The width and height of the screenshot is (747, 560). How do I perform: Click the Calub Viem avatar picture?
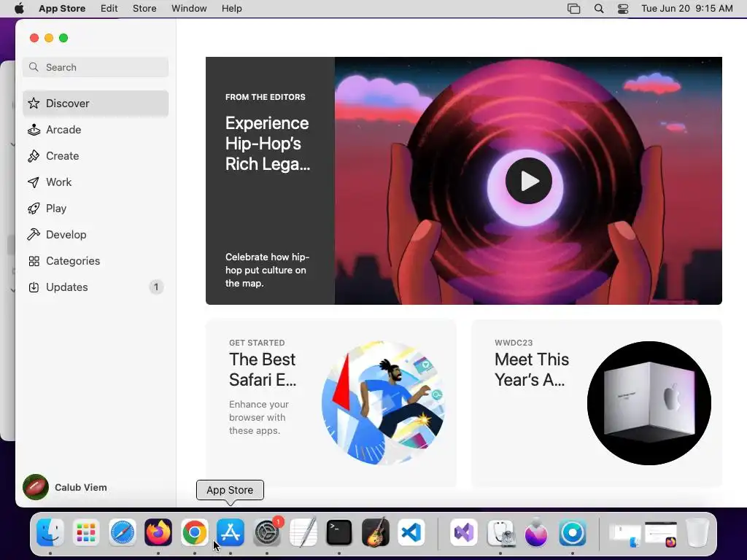tap(36, 487)
